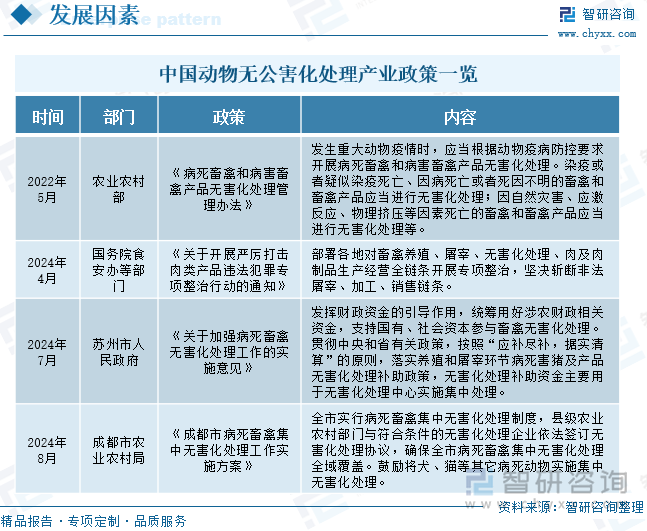Click the 成都市农业农村局 department cell
647x531 pixels.
(x=118, y=450)
